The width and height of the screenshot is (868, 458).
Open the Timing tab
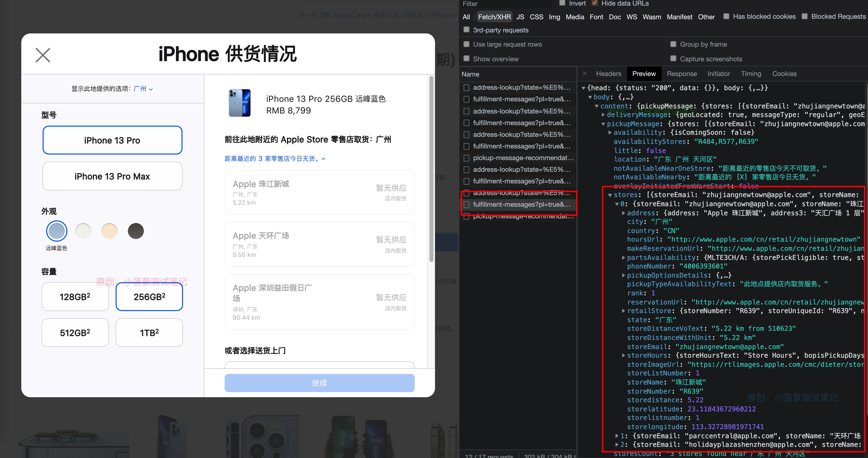[751, 73]
